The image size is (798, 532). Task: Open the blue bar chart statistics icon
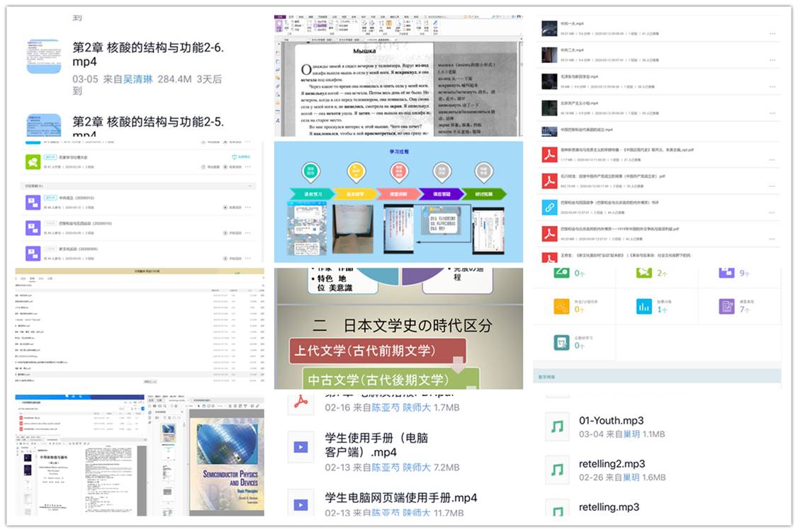[644, 306]
